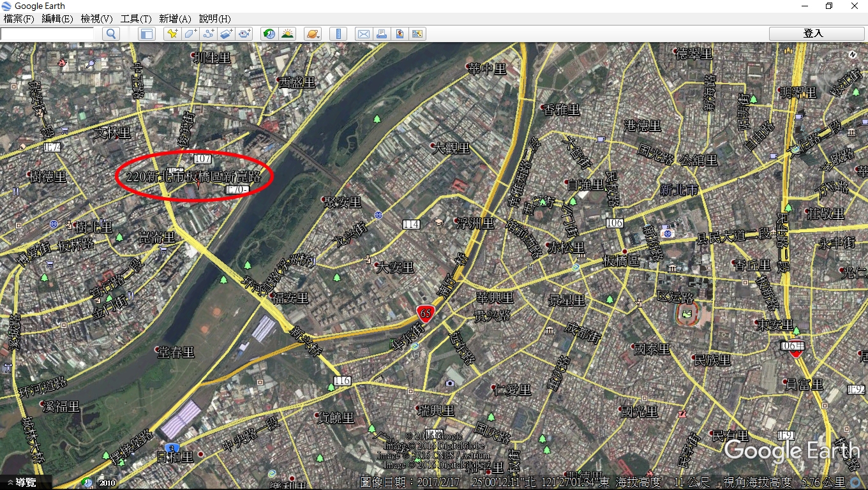Click the 堂春里 place label
868x490 pixels.
click(x=176, y=352)
